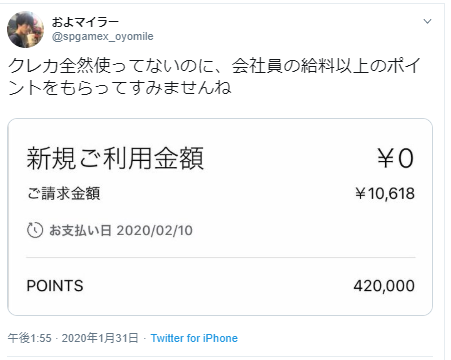451x360 pixels.
Task: Click the POINTS label in the image
Action: click(55, 286)
